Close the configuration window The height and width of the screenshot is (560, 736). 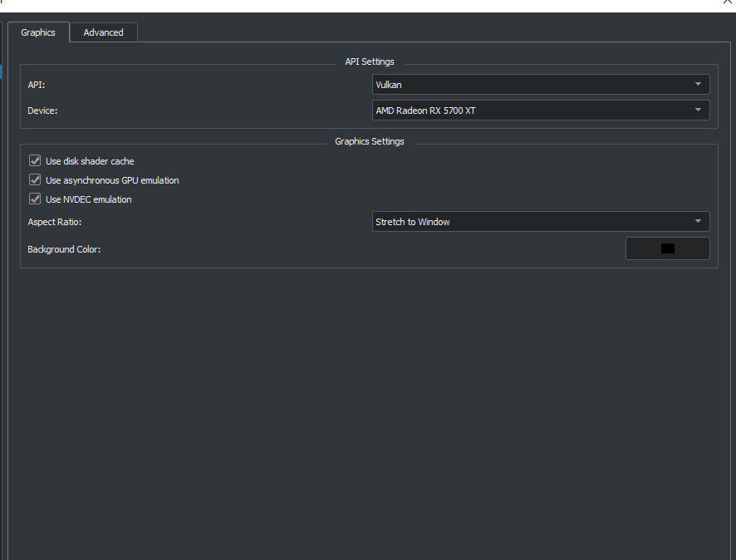[x=728, y=2]
